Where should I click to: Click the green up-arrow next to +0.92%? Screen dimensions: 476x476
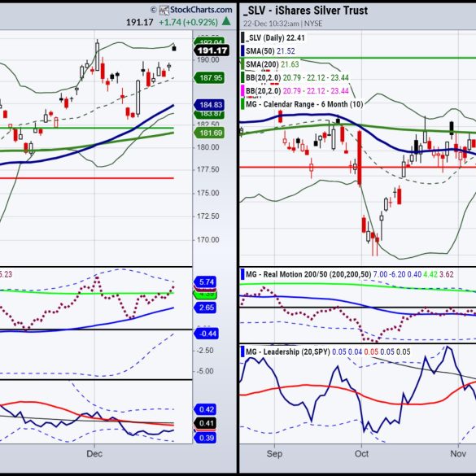tap(226, 21)
